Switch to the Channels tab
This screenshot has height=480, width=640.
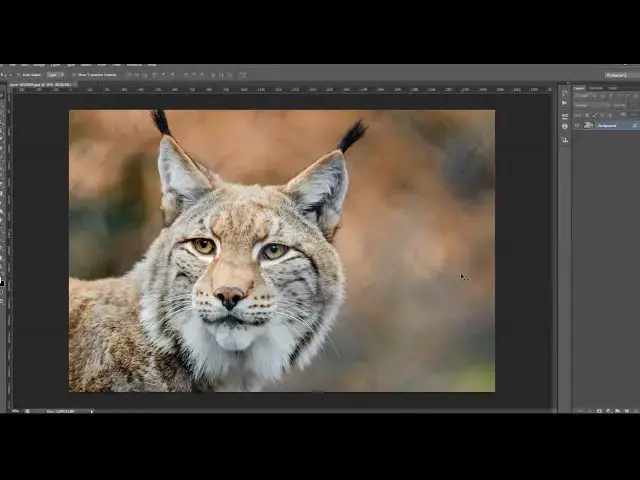596,88
